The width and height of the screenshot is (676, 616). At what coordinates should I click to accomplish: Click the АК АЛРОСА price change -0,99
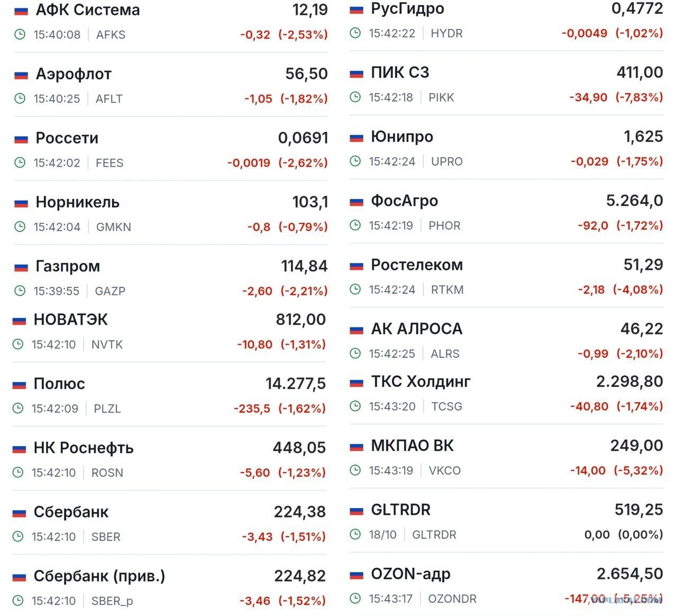click(x=593, y=354)
